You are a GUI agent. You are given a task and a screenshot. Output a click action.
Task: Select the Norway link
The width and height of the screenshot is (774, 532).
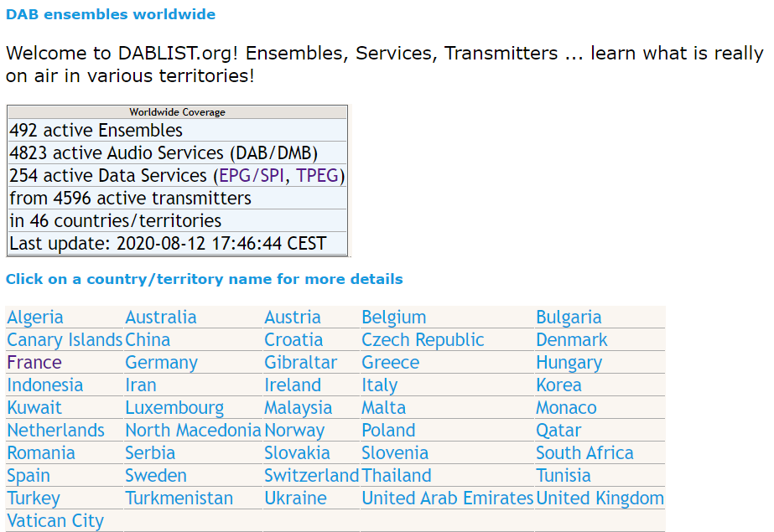[x=294, y=431]
